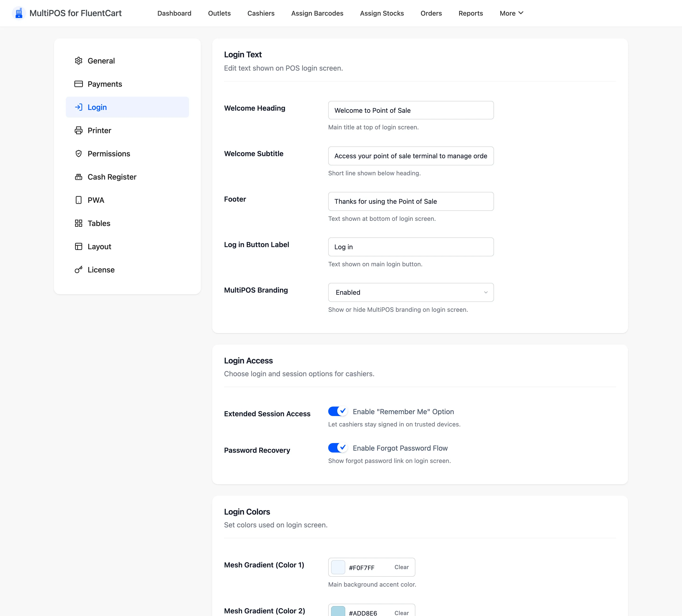
Task: Toggle the Enable "Remember Me" switch
Action: tap(338, 411)
